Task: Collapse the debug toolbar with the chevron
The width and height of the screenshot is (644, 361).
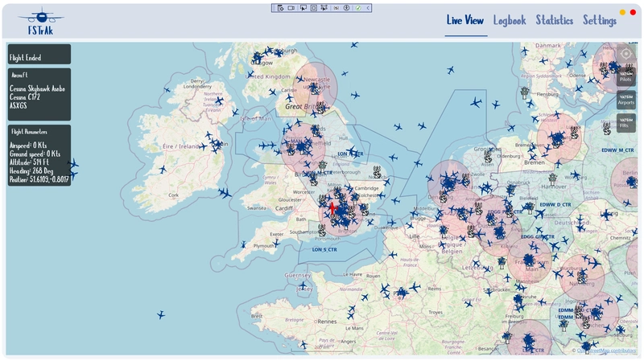Action: click(x=368, y=8)
